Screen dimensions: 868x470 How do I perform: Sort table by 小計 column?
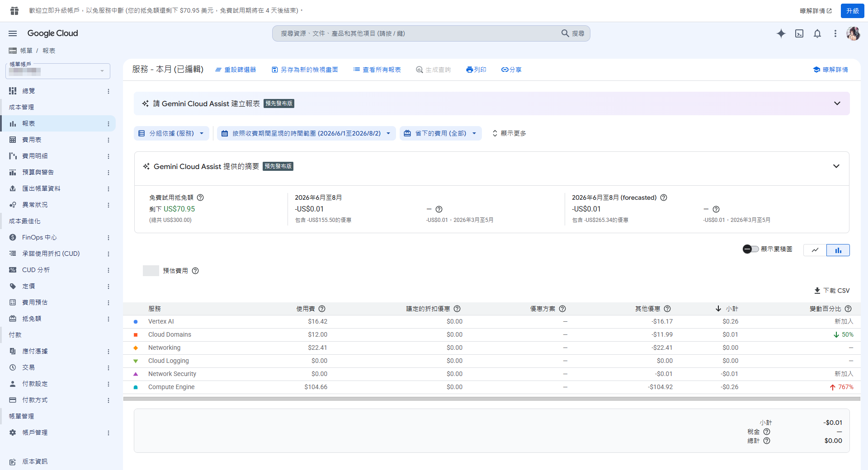coord(727,309)
